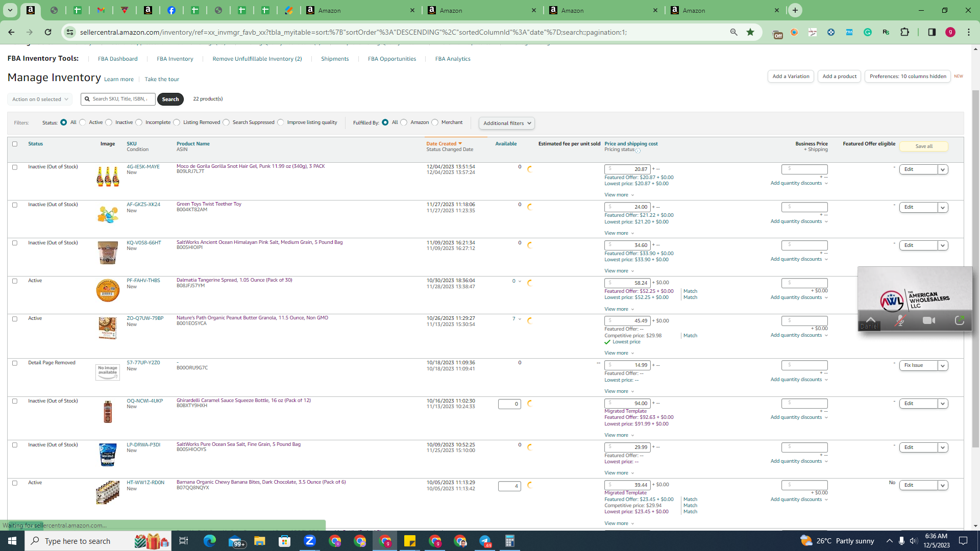
Task: Choose the Incomplete status radio
Action: tap(139, 122)
